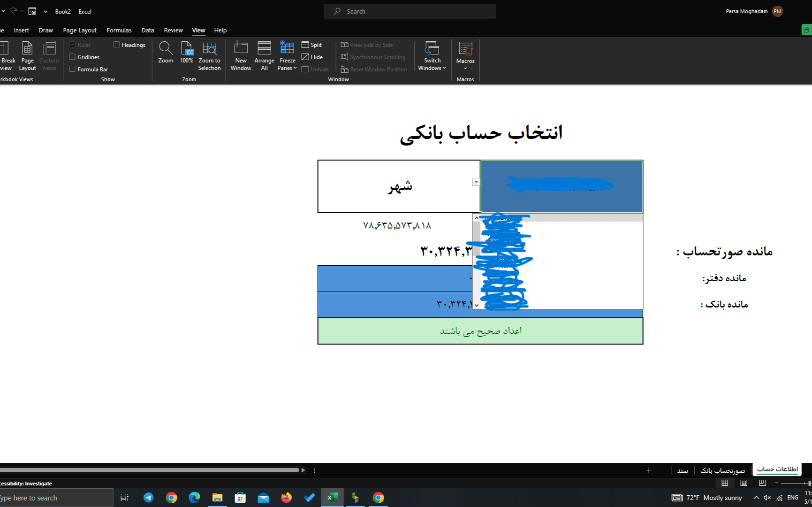
Task: Add a new sheet with plus button
Action: (649, 470)
